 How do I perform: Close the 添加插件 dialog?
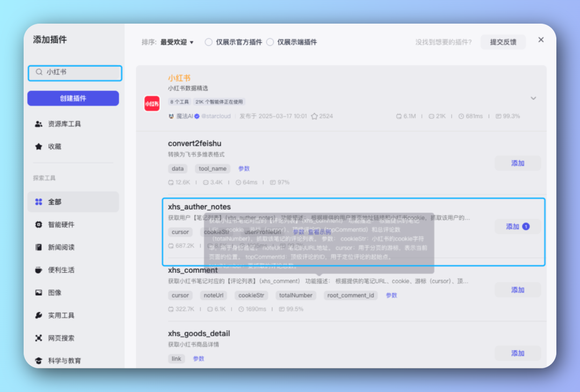[541, 40]
